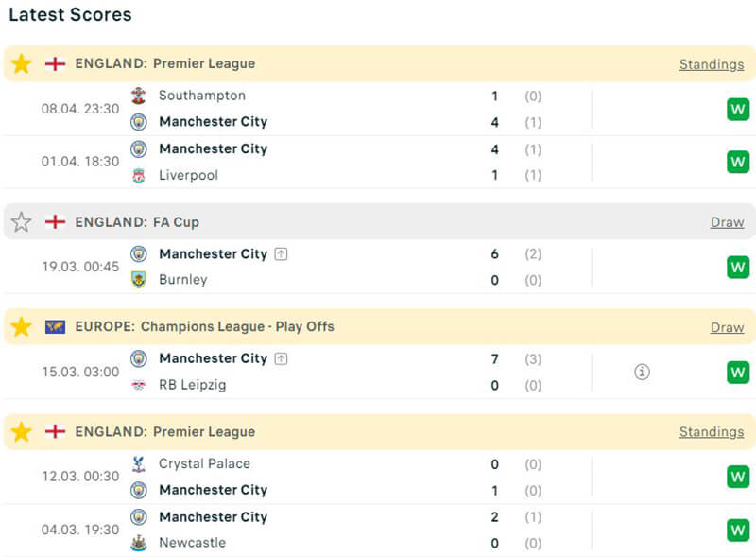Click the advancing arrow icon beside Manchester City vs Burnley

(281, 254)
